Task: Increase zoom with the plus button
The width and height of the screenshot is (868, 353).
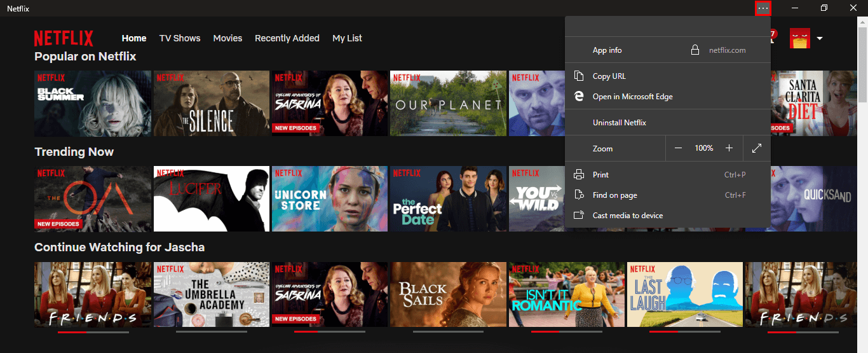Action: [x=729, y=148]
